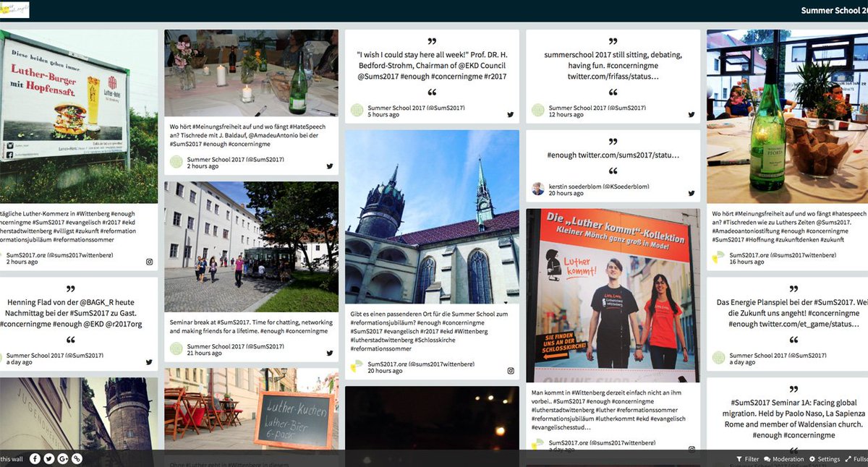Click 'Summer School' wall title in header
868x467 pixels.
(x=835, y=10)
